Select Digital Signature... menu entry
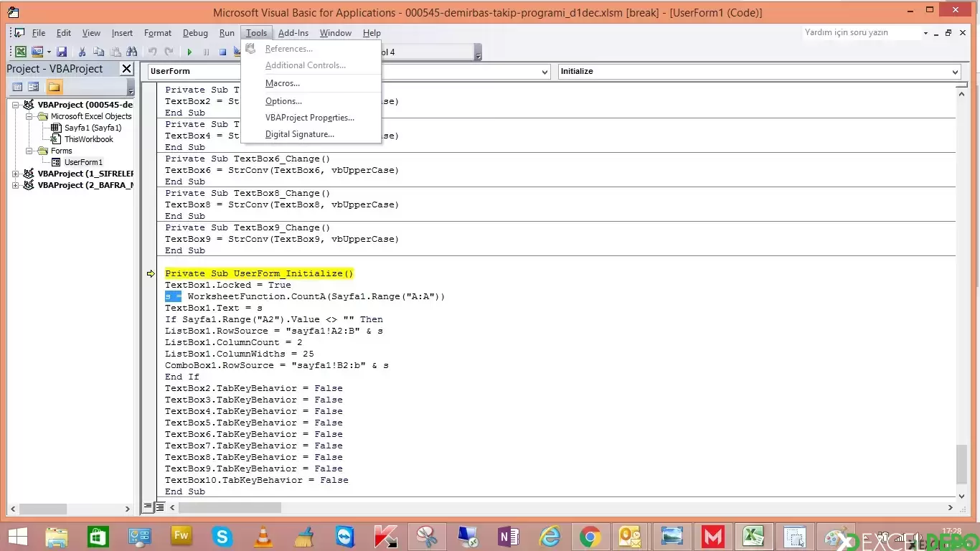This screenshot has width=980, height=551. (311, 134)
